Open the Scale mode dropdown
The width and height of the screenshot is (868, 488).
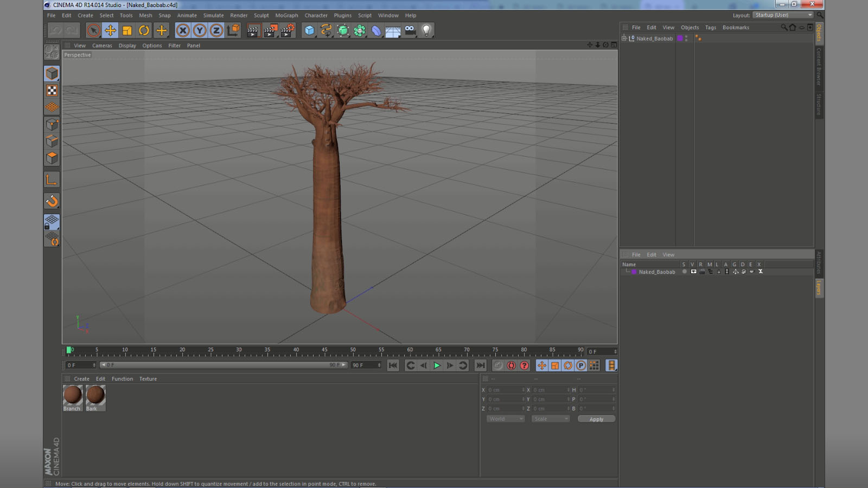pyautogui.click(x=550, y=419)
